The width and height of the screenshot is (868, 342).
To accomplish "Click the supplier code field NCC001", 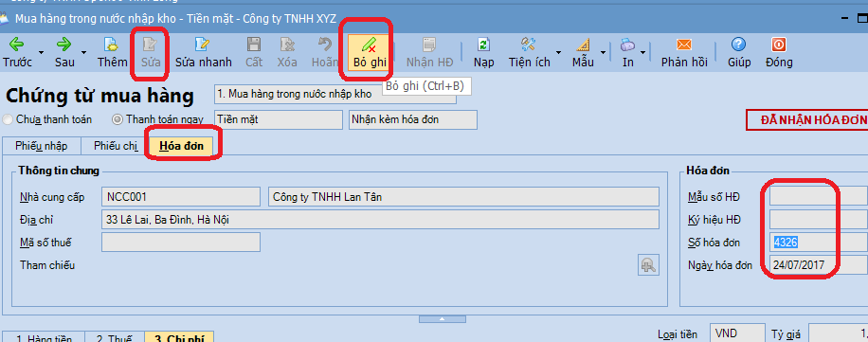I will click(x=181, y=196).
